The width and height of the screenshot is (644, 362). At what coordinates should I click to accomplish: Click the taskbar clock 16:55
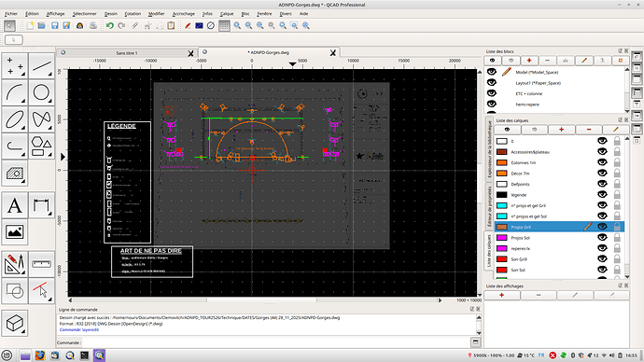click(631, 355)
